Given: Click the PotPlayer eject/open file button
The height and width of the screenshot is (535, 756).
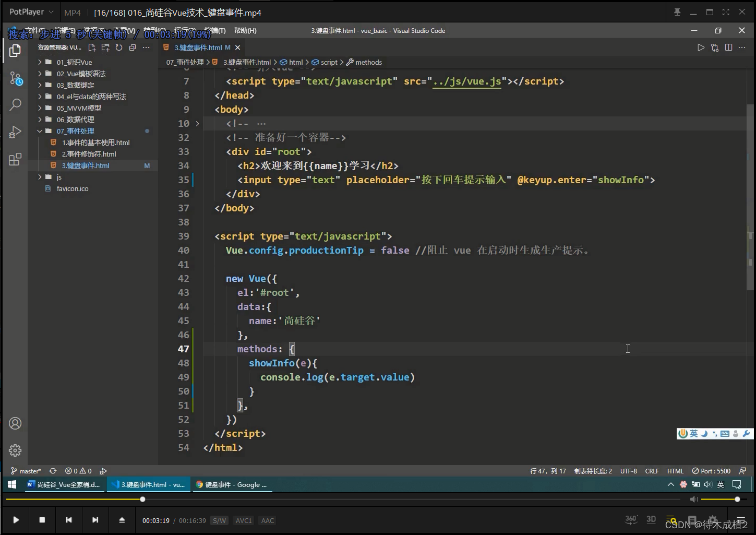Looking at the screenshot, I should (122, 520).
